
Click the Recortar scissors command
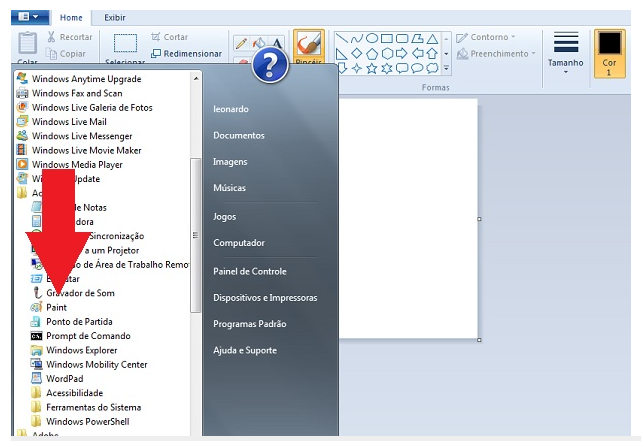click(69, 37)
